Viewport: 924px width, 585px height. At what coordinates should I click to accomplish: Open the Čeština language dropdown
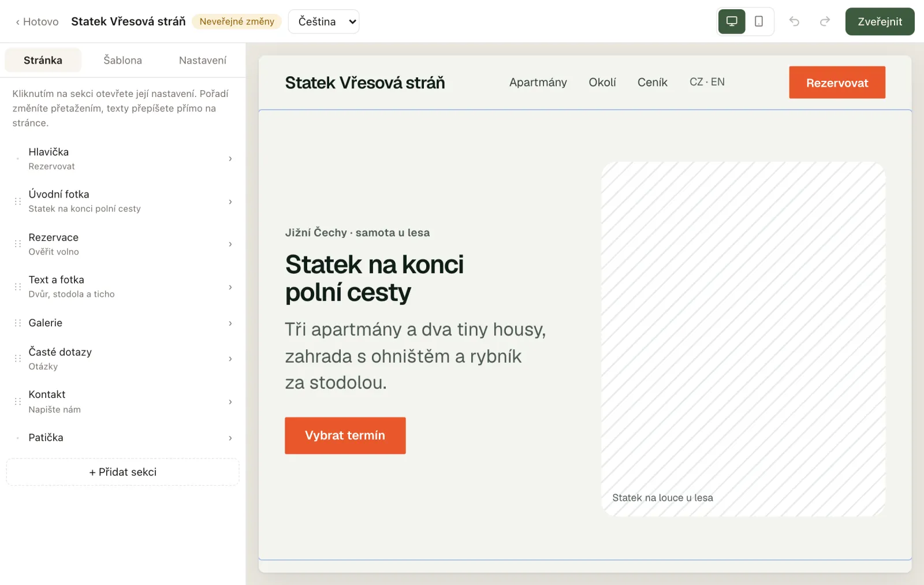[x=323, y=21]
